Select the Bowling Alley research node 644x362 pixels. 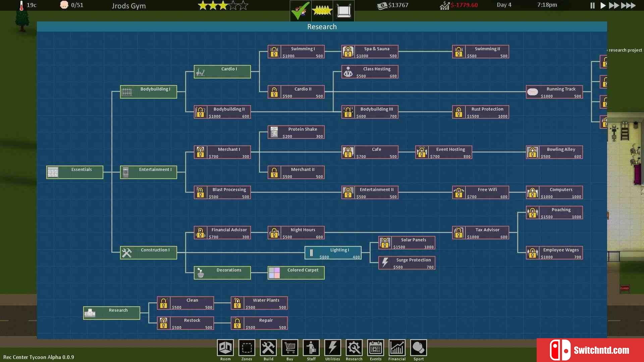[554, 152]
